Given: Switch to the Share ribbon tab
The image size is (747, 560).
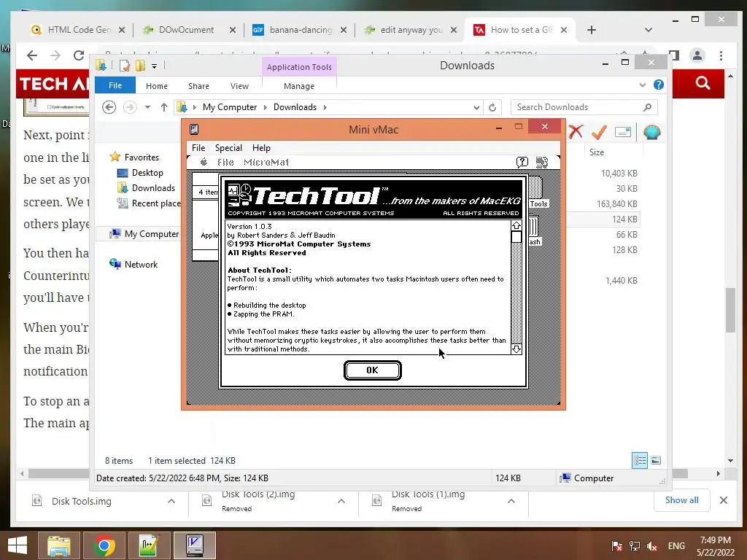Looking at the screenshot, I should 198,86.
